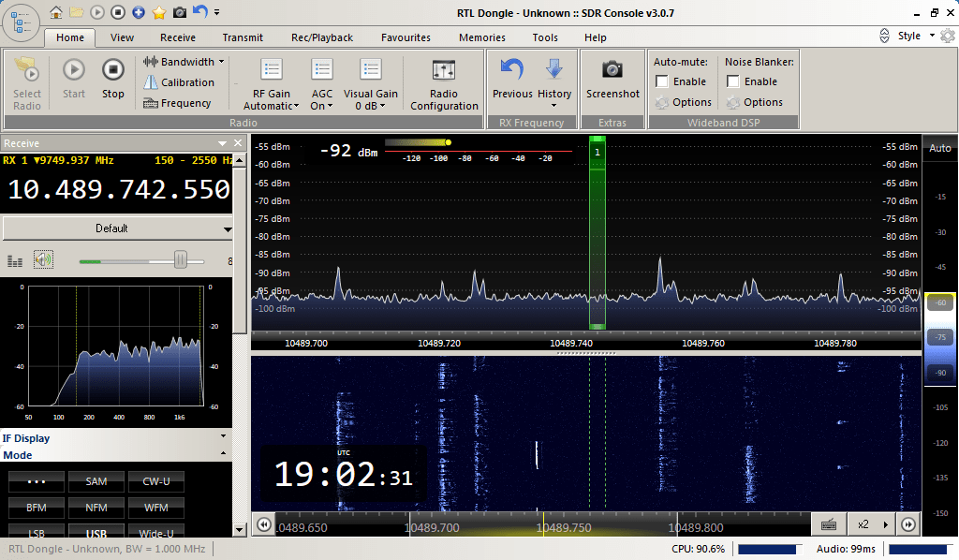959x560 pixels.
Task: Switch to the Favourites ribbon tab
Action: [x=406, y=37]
